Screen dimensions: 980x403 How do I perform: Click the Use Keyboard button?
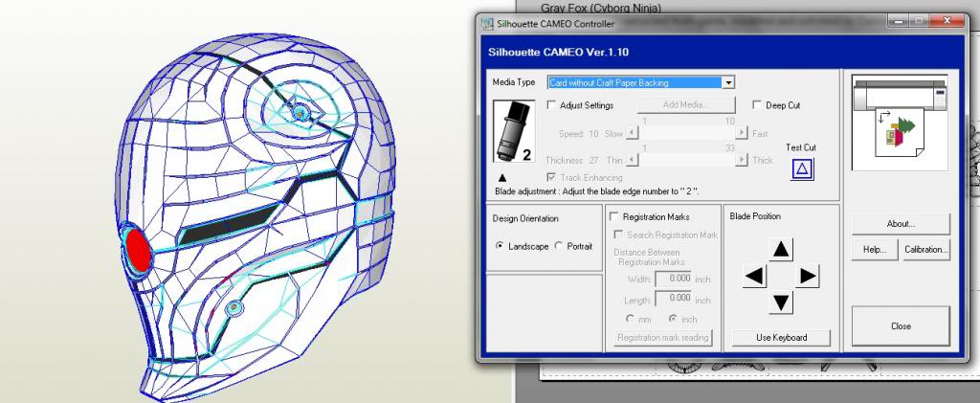(781, 337)
